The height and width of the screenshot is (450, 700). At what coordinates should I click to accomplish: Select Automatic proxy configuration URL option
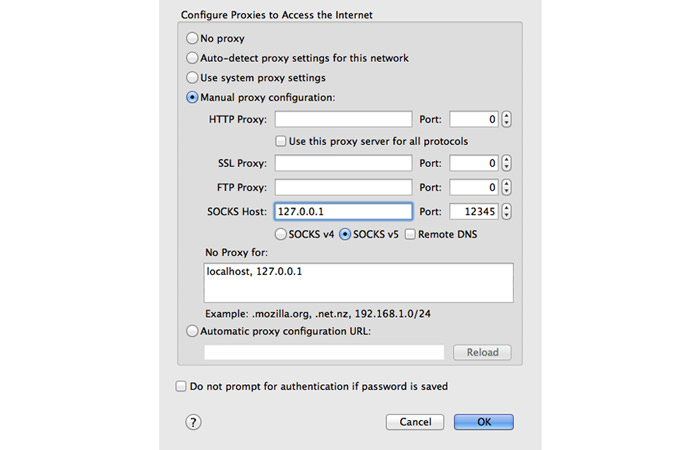click(192, 331)
